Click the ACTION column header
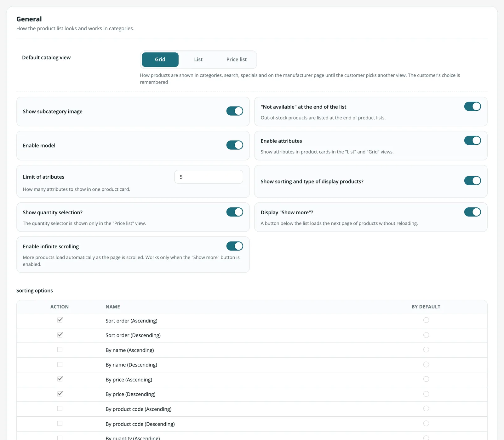The image size is (504, 440). pos(60,307)
